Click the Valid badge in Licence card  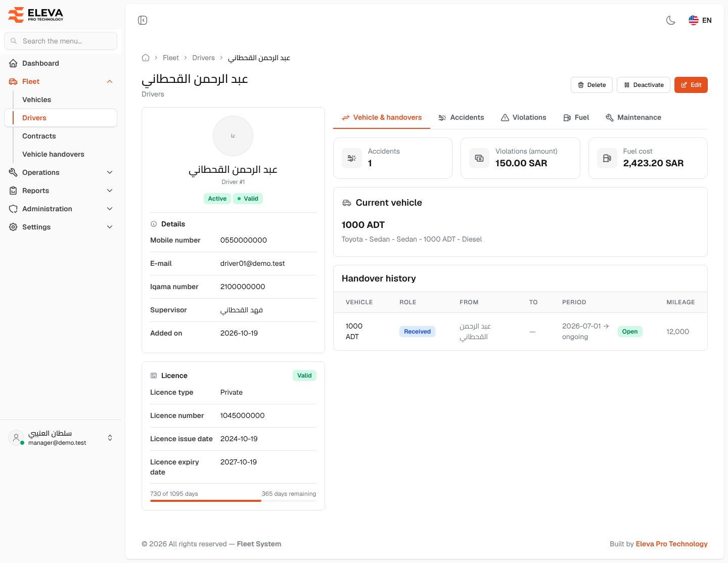pos(304,376)
